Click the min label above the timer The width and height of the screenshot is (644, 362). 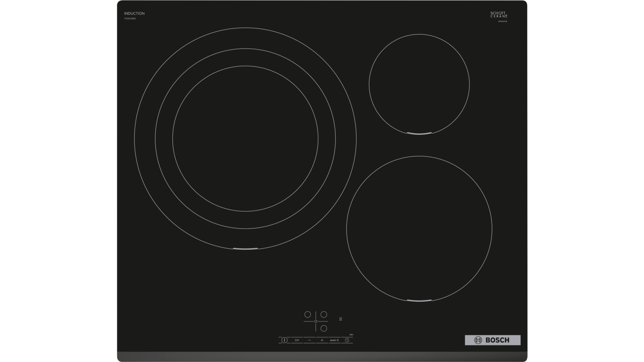pos(351,335)
